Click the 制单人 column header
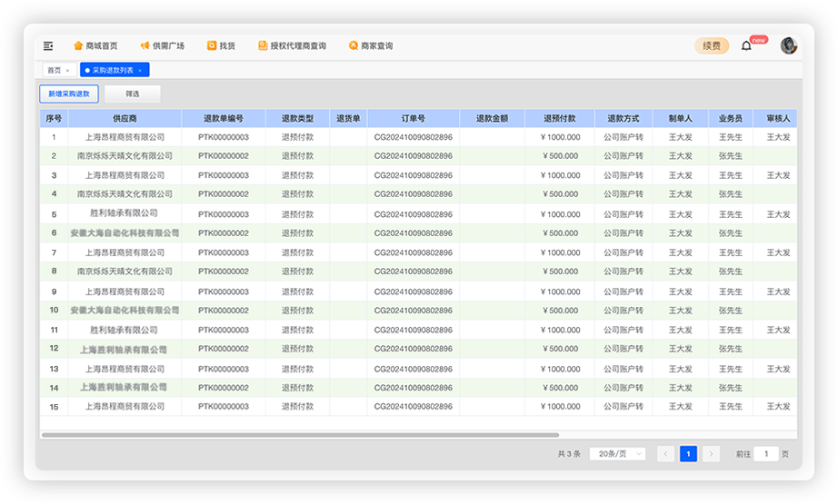 (x=681, y=119)
